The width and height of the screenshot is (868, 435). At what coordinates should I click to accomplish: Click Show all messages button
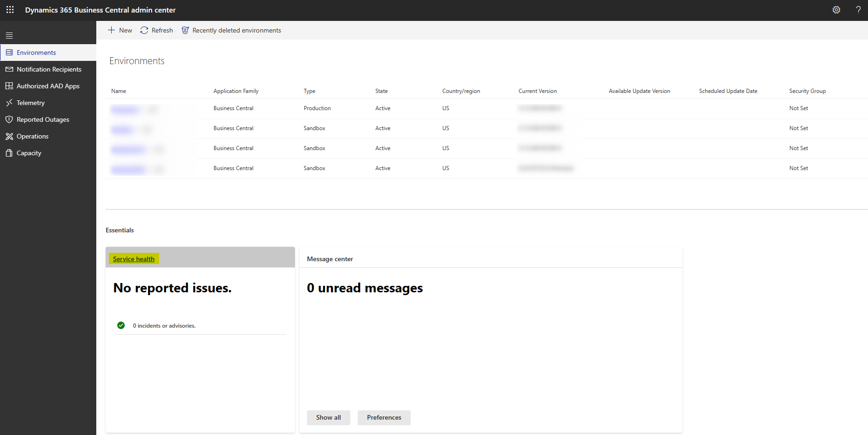tap(328, 417)
